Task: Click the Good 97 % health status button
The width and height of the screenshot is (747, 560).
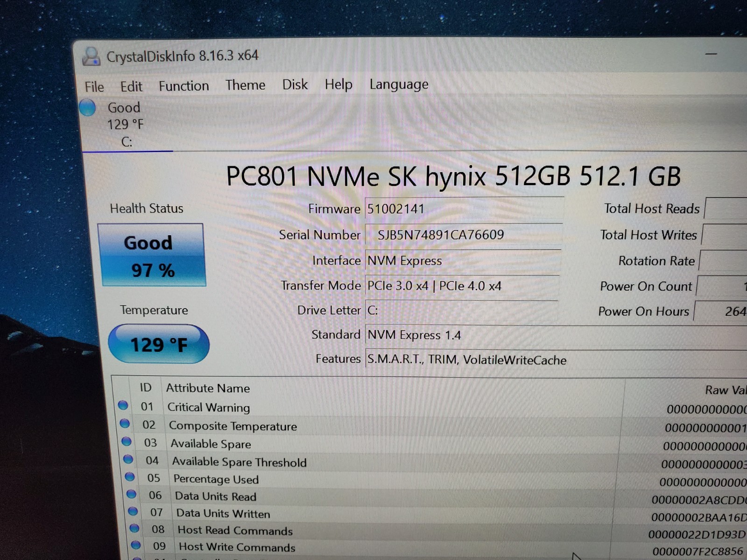Action: [x=152, y=255]
